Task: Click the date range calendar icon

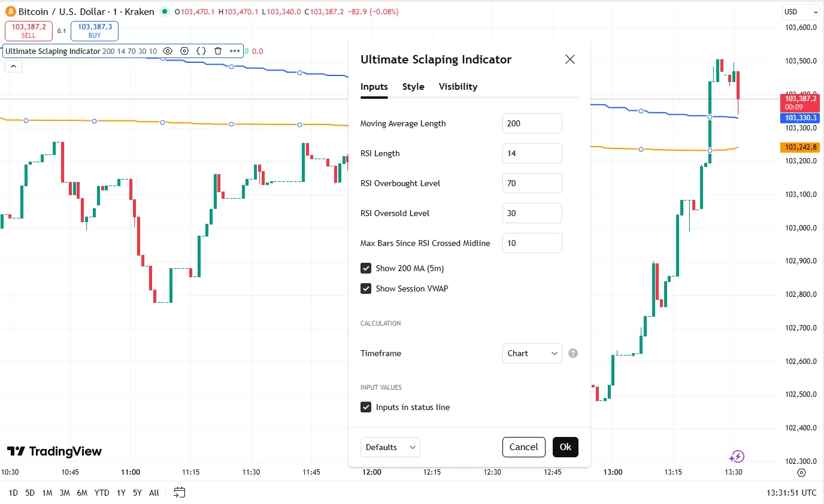Action: (x=179, y=493)
